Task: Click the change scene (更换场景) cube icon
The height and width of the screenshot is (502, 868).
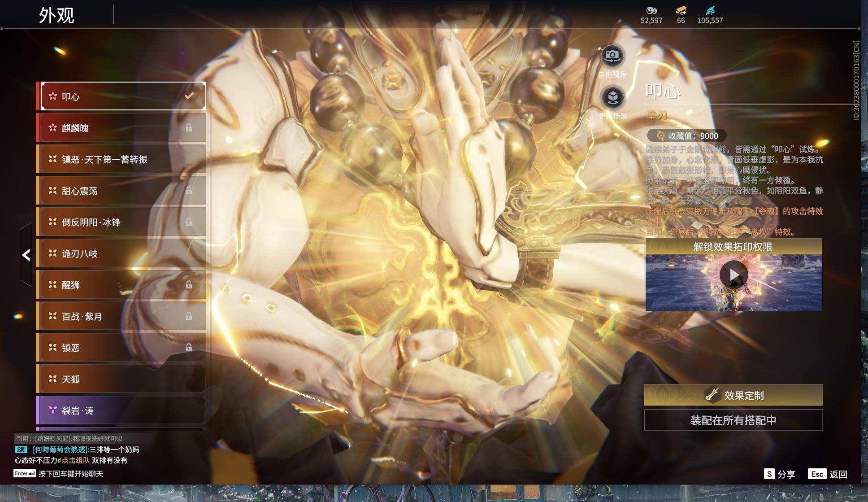Action: coord(612,97)
